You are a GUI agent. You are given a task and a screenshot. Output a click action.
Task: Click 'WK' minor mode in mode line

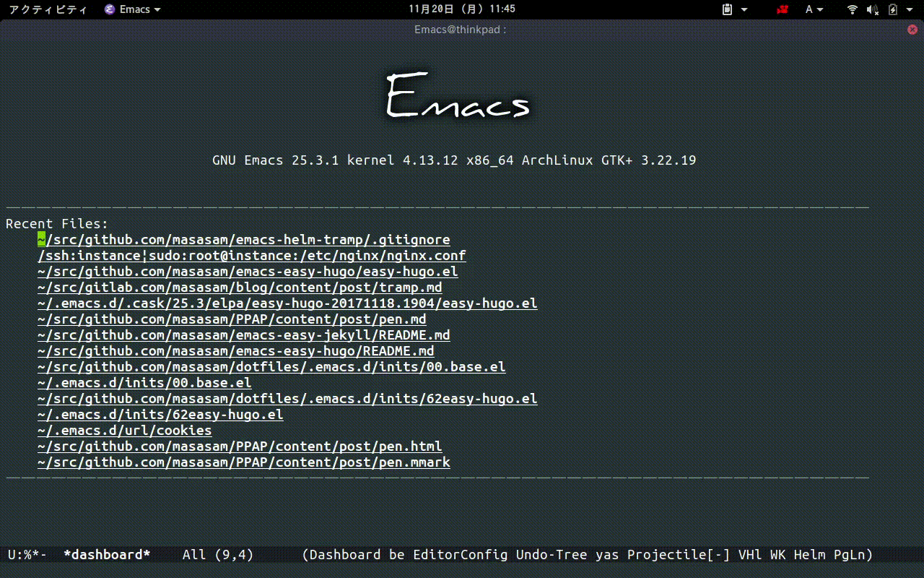[x=778, y=555]
